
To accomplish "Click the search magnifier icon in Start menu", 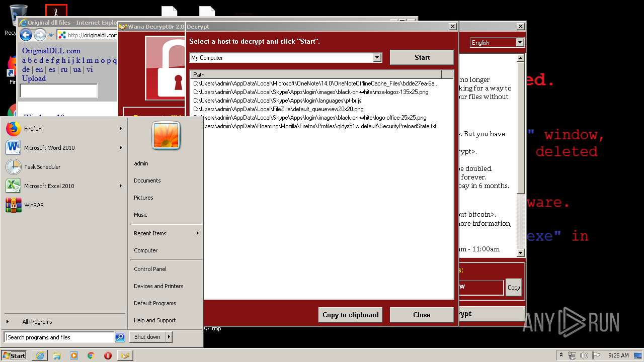I will [120, 337].
